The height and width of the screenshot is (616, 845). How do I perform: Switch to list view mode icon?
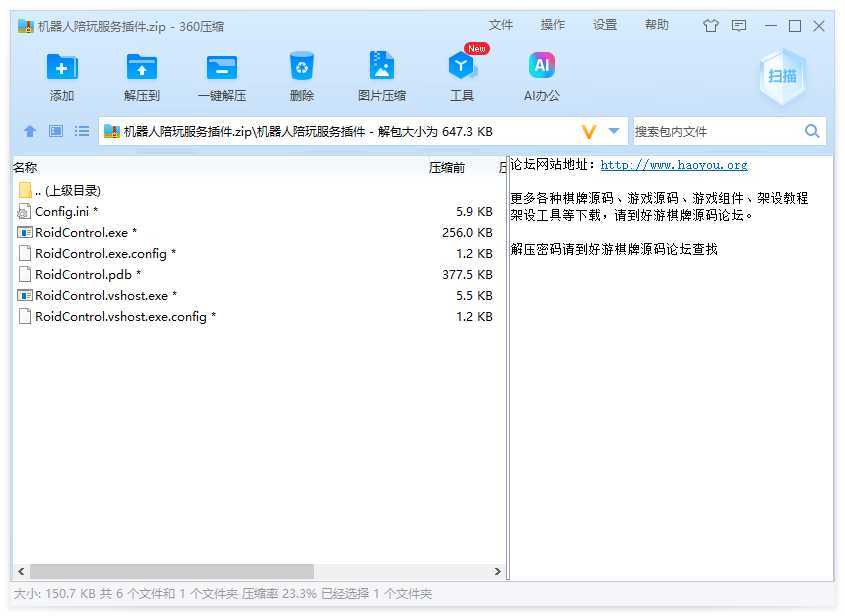pyautogui.click(x=82, y=131)
